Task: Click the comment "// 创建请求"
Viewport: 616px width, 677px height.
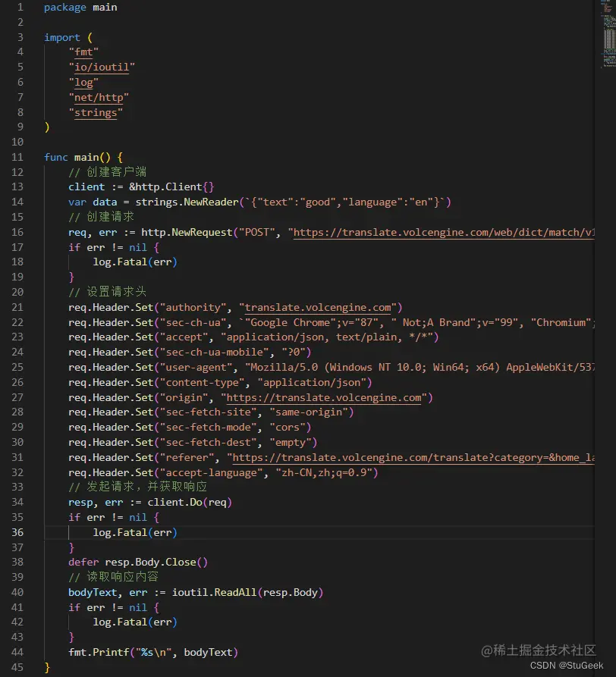Action: click(x=101, y=217)
